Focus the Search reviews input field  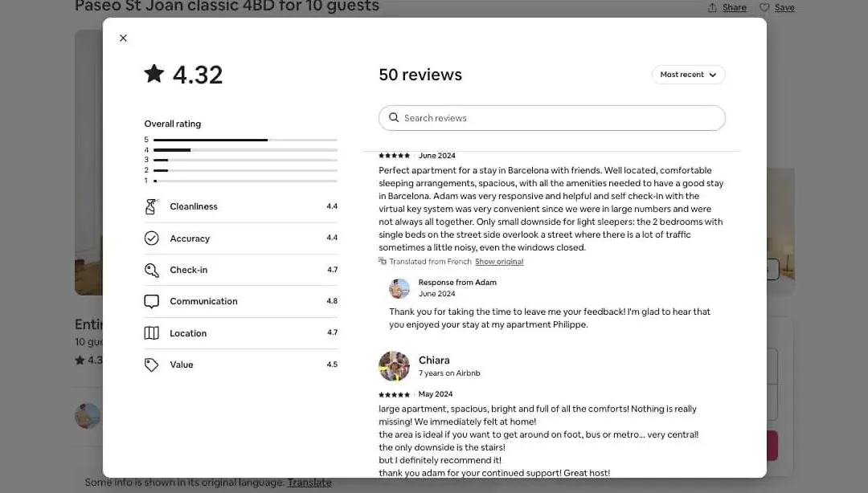point(552,118)
